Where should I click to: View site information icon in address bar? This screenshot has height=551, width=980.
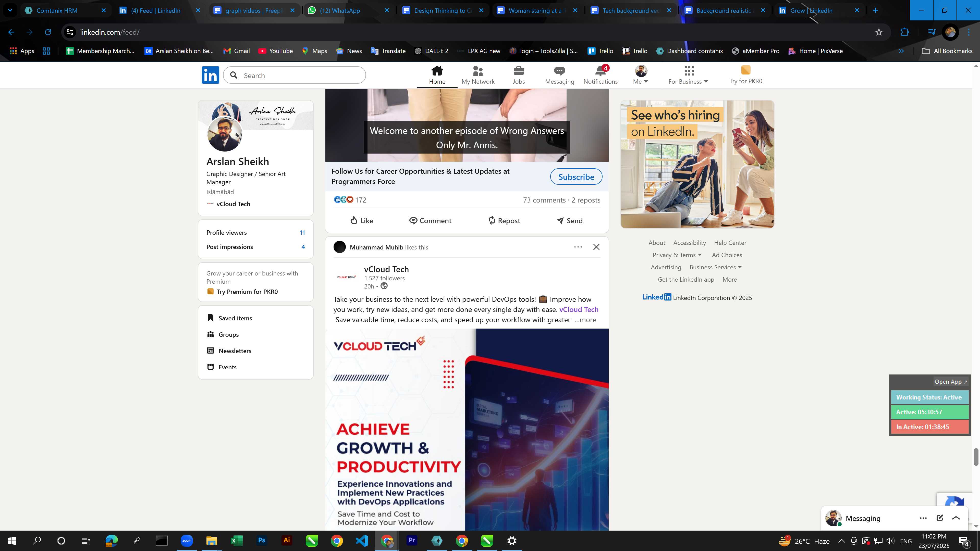[x=70, y=32]
